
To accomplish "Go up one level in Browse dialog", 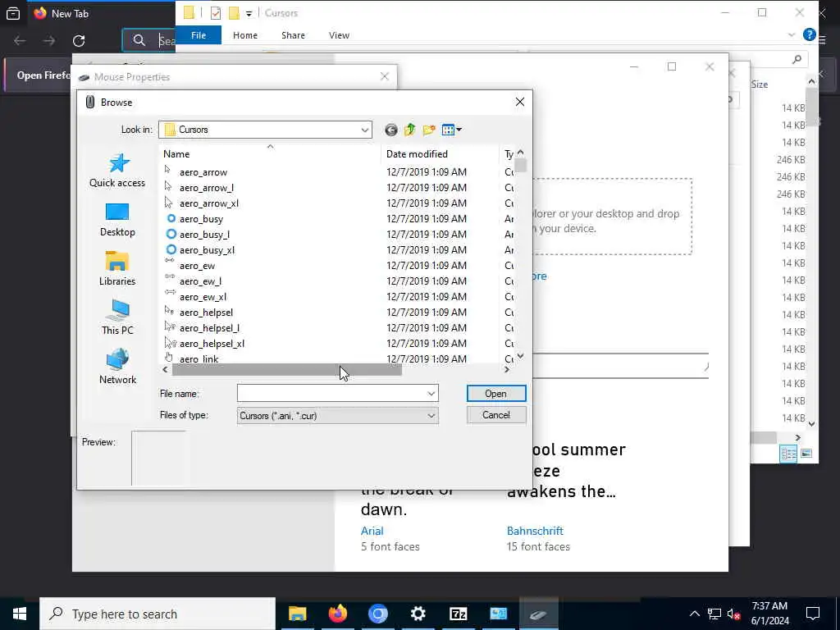I will click(410, 130).
